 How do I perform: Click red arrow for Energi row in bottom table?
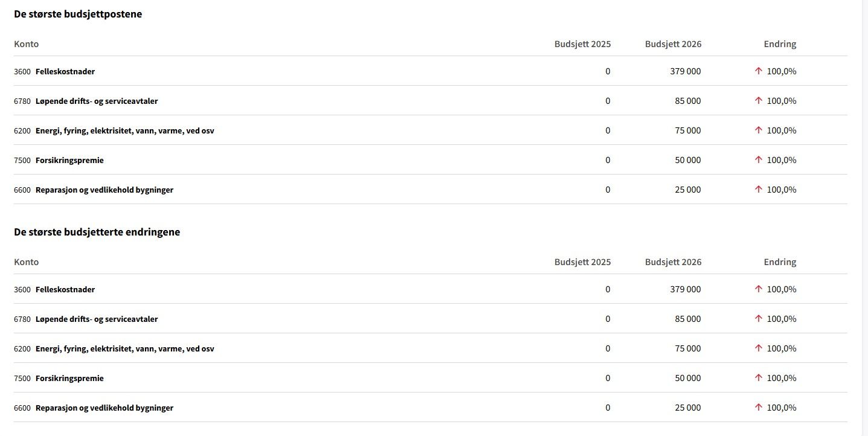[759, 348]
